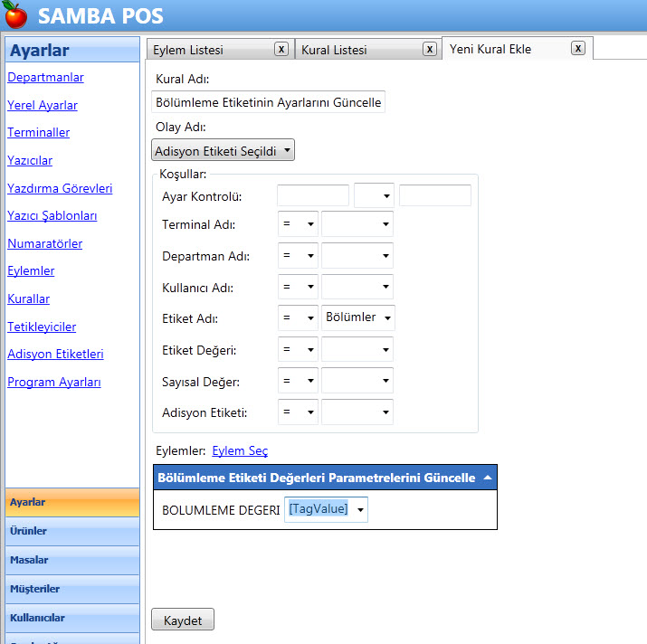Collapse the Bölümleme Etiketi Değerleri action header

coord(488,478)
